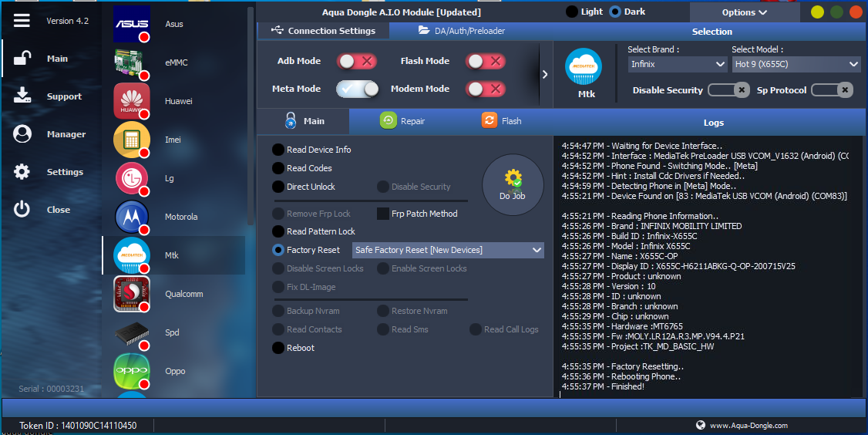Image resolution: width=868 pixels, height=435 pixels.
Task: Enable the Frp Patch Method checkbox
Action: 383,214
